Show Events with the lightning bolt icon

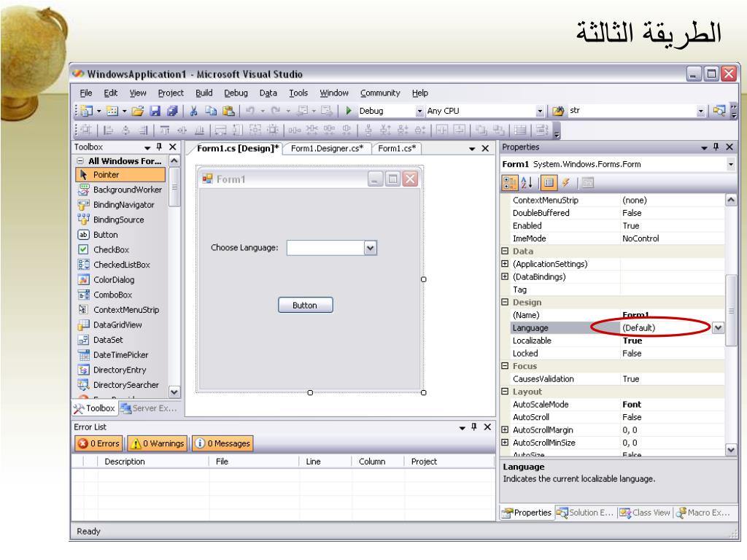[x=566, y=183]
